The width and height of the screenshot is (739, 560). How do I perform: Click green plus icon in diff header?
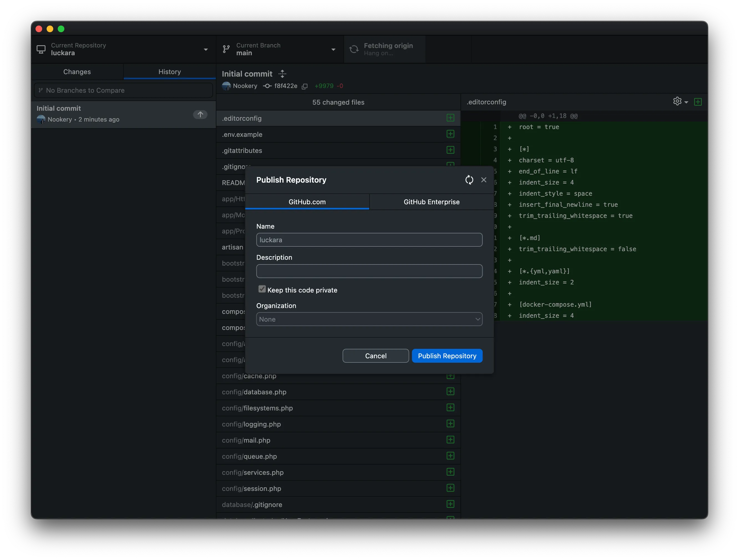(x=698, y=102)
